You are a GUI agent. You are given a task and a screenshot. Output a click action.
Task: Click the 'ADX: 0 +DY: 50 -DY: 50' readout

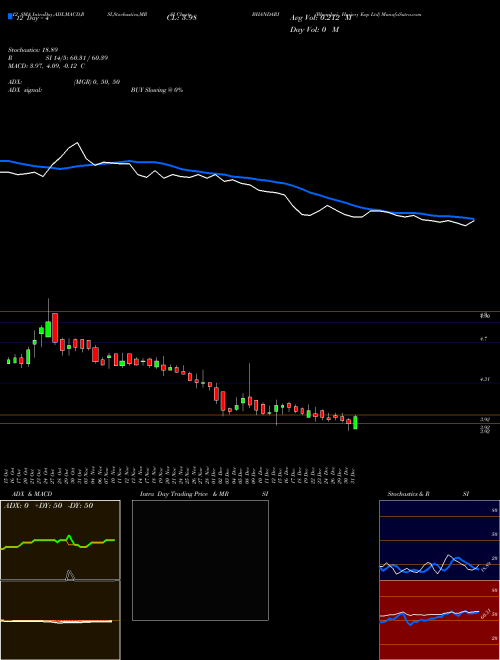[x=48, y=506]
